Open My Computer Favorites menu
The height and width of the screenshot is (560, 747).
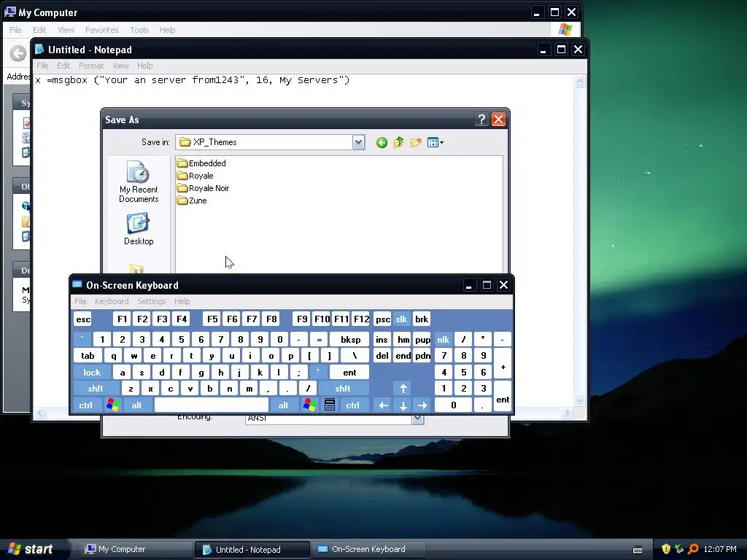click(x=102, y=30)
